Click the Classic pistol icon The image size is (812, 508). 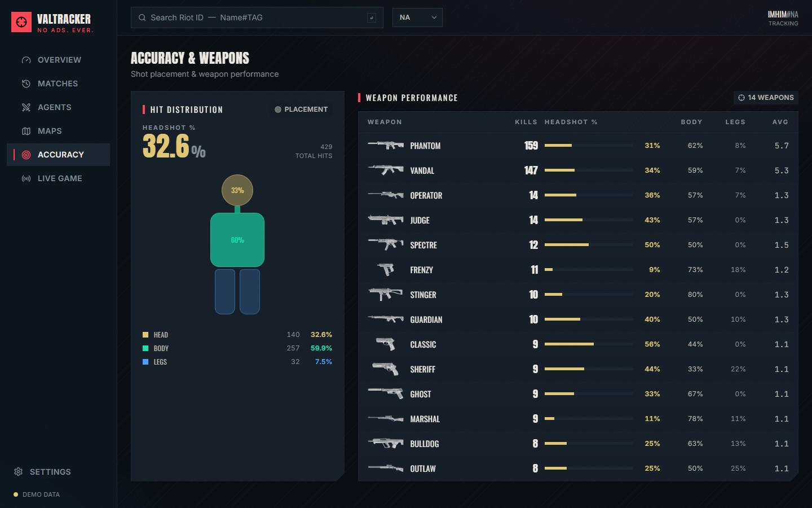(386, 344)
